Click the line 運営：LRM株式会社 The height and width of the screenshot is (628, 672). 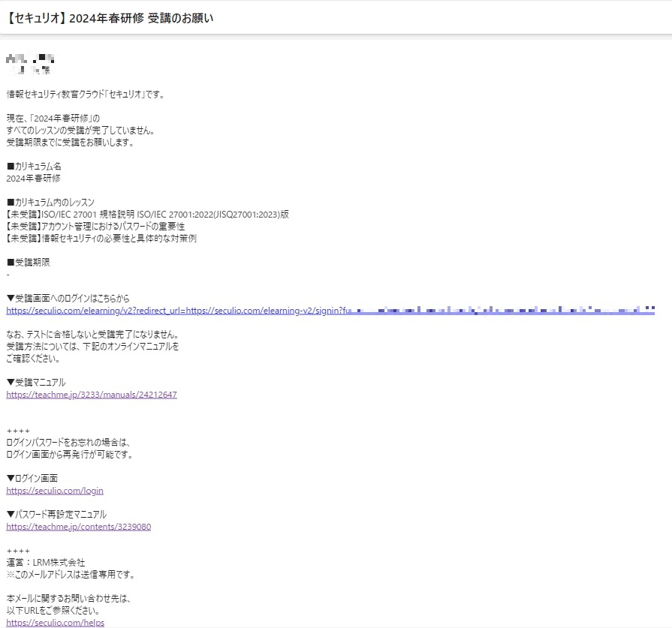tap(46, 563)
